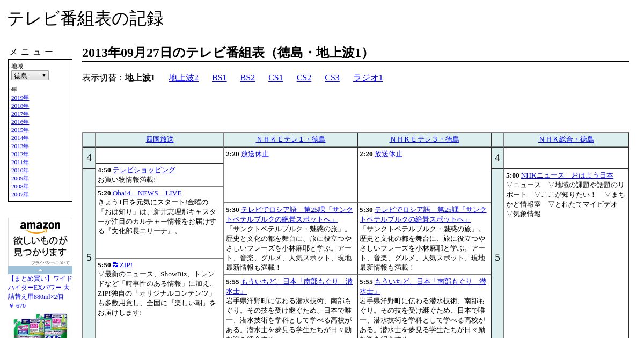The width and height of the screenshot is (644, 338).
Task: Switch to CS2 listing
Action: [304, 78]
